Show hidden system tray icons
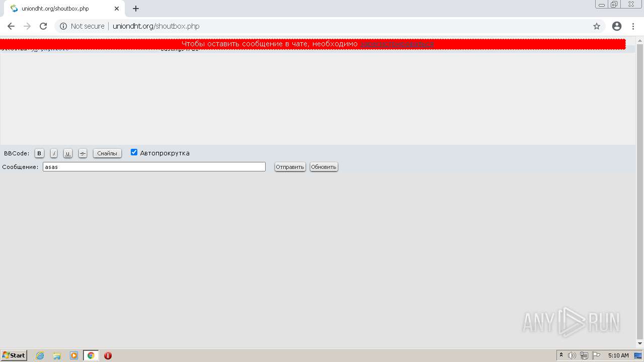This screenshot has height=362, width=644. [x=561, y=355]
